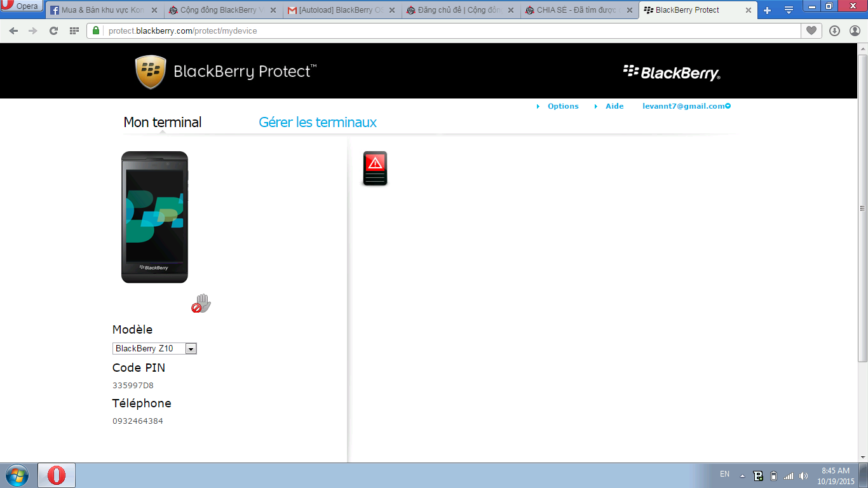Click the red warning alert device icon
868x488 pixels.
(x=375, y=168)
